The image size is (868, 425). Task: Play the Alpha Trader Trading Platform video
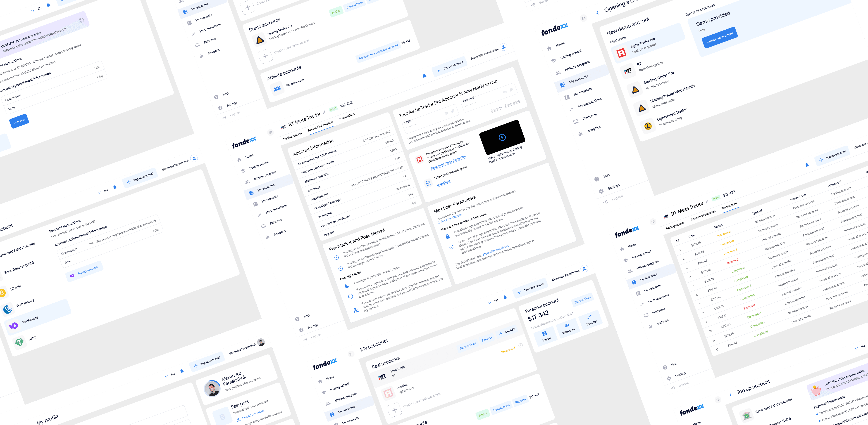tap(502, 137)
